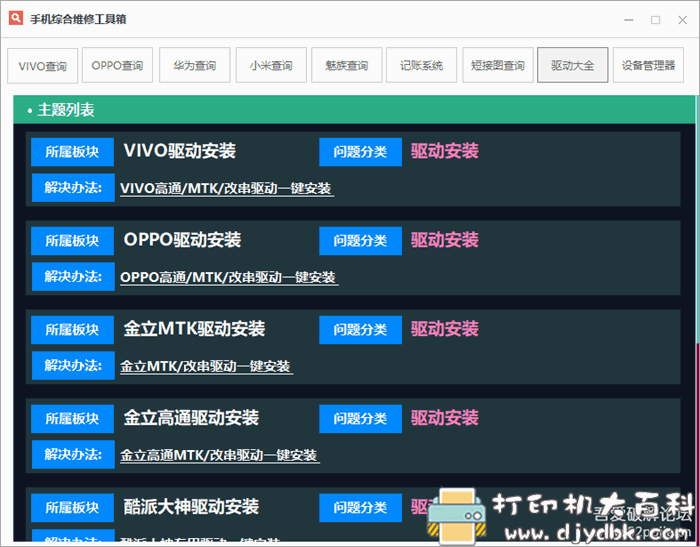Image resolution: width=700 pixels, height=547 pixels.
Task: Click pink 驱动安装 category in 金立MTK row
Action: tap(445, 329)
